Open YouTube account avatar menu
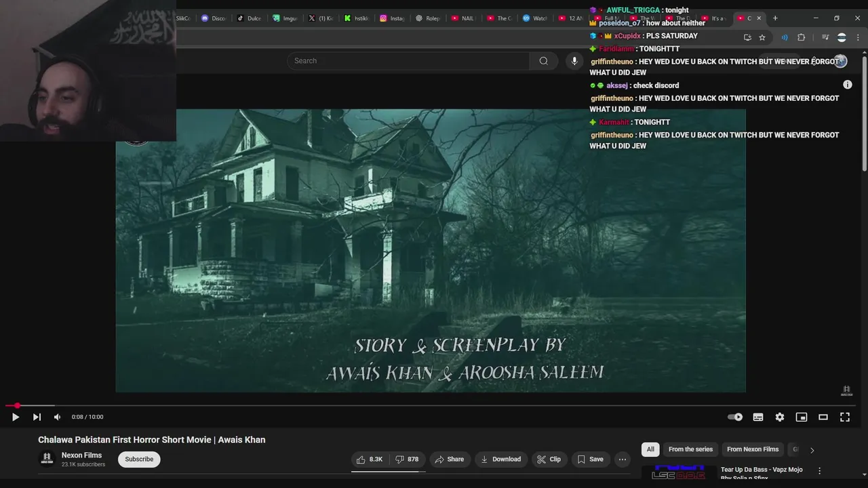This screenshot has height=488, width=868. [840, 61]
